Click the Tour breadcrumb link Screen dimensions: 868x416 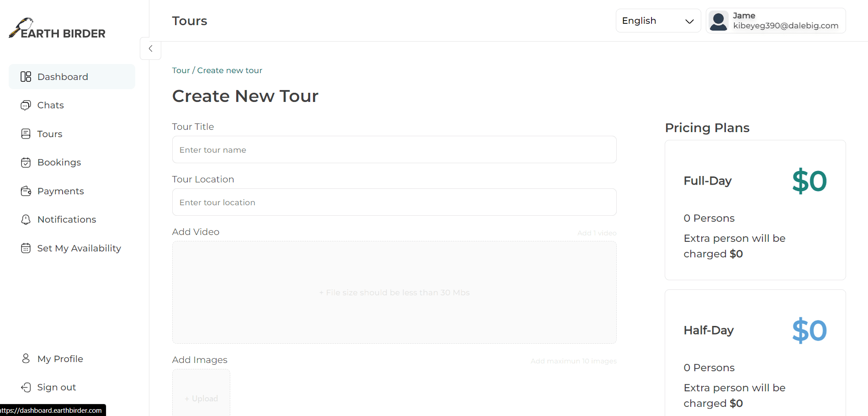(181, 70)
